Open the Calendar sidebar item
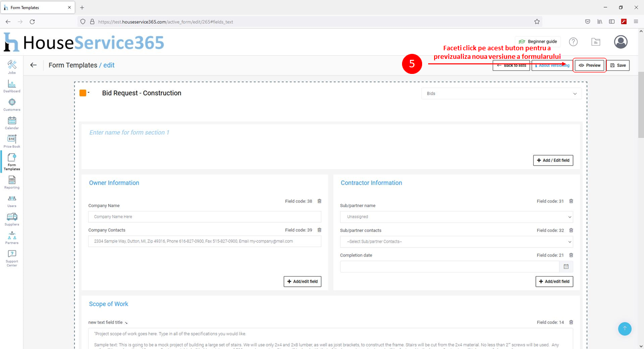Viewport: 644px width, 349px height. coord(12,122)
